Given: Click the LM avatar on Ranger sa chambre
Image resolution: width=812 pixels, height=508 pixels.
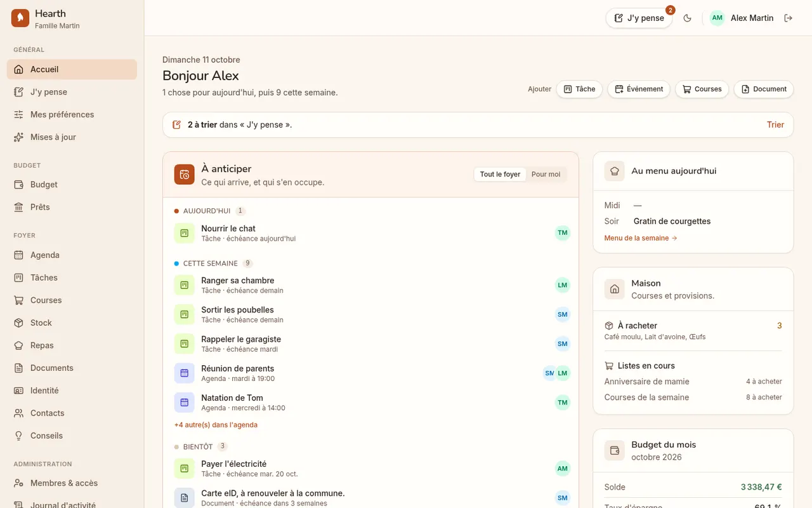Looking at the screenshot, I should 563,285.
